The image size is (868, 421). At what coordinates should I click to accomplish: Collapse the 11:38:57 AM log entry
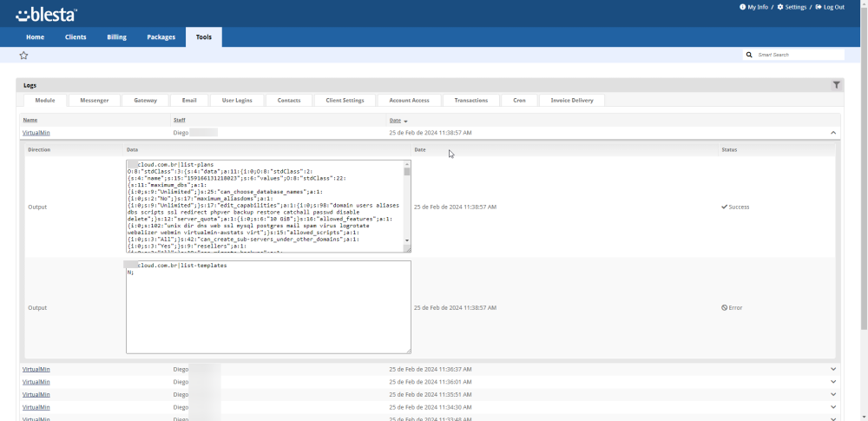[x=833, y=133]
